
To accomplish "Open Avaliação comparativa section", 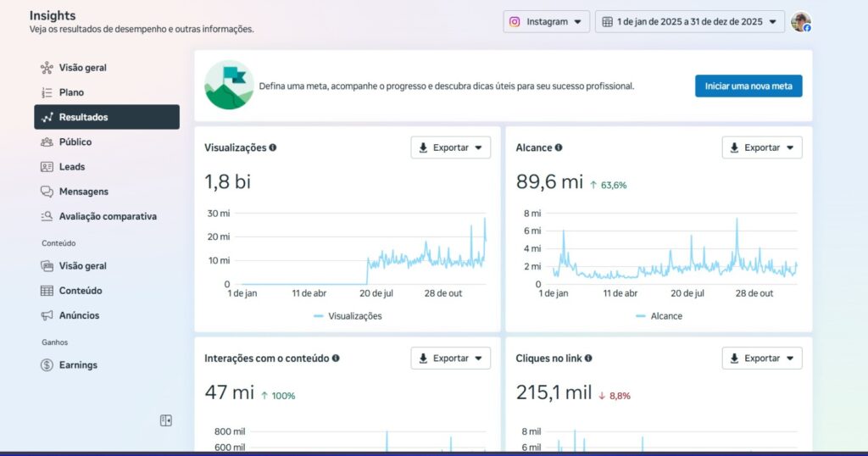I will (x=107, y=216).
